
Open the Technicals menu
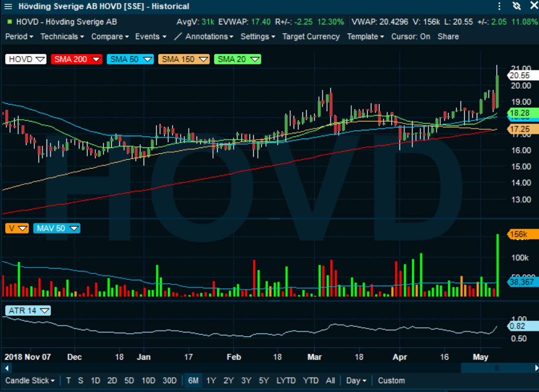click(x=62, y=37)
